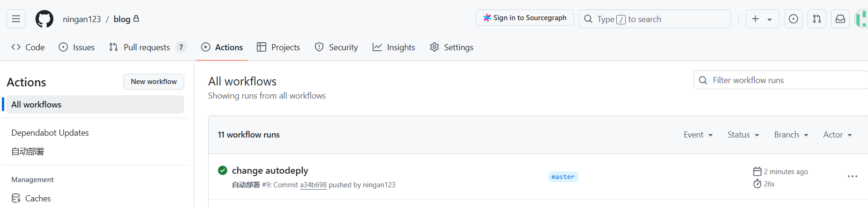
Task: Open commit a34b698 link
Action: click(313, 185)
